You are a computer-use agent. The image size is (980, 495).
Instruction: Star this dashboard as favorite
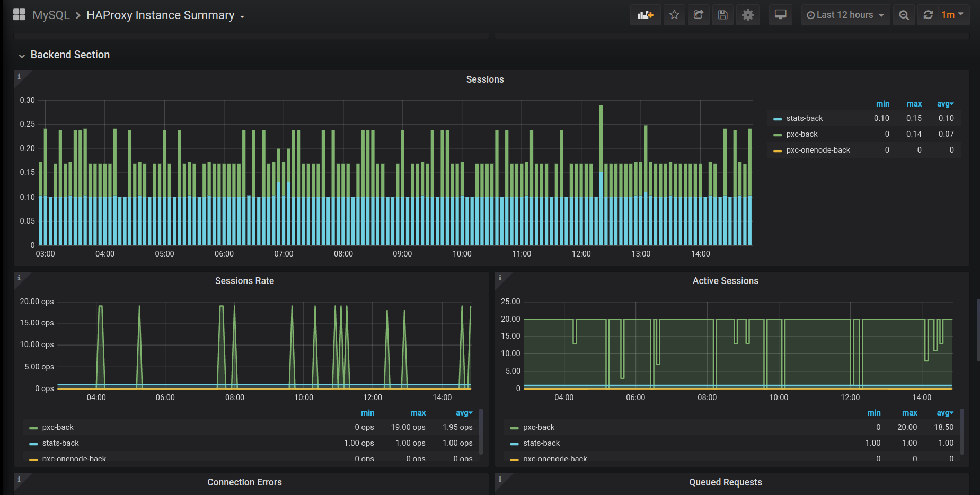674,15
